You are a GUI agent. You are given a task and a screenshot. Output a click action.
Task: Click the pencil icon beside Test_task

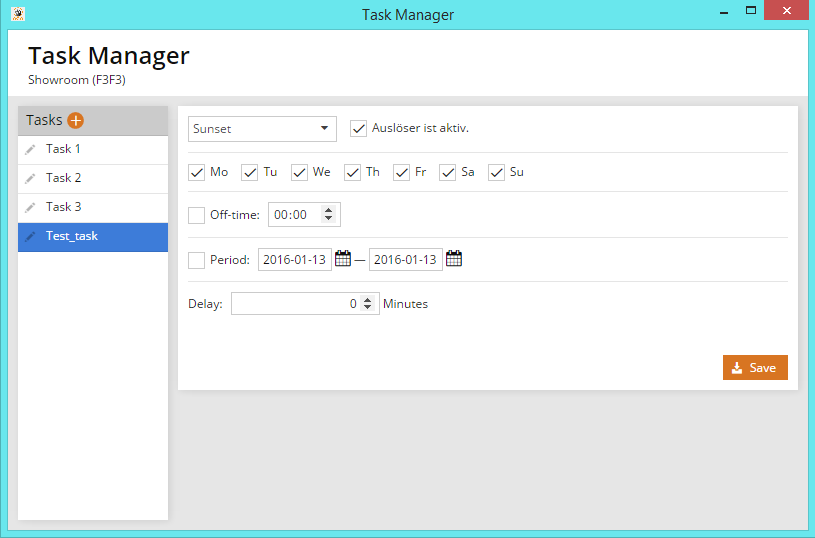point(30,237)
